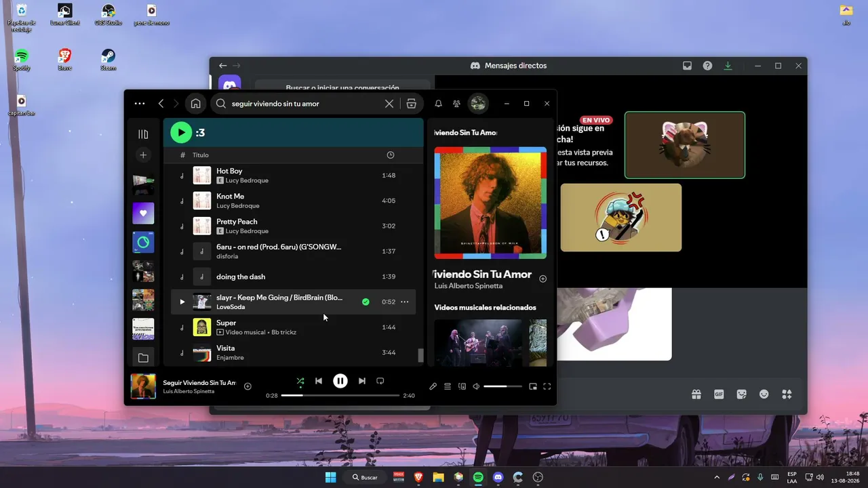Sort tracks by duration clock icon
This screenshot has width=868, height=488.
pos(391,155)
